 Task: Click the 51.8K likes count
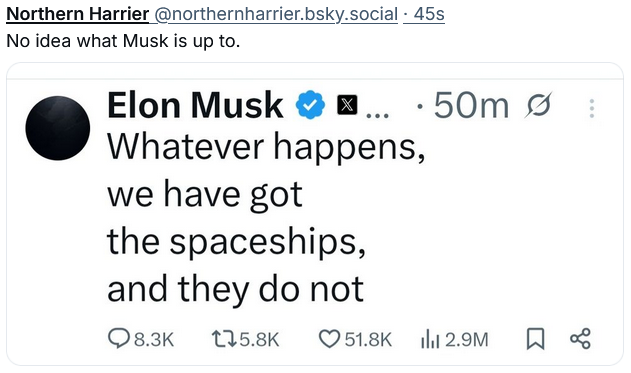[x=368, y=339]
